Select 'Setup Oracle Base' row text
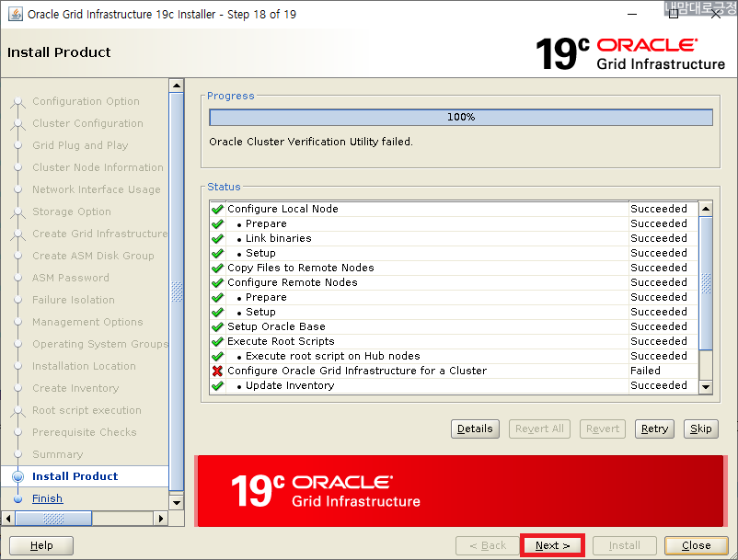This screenshot has width=738, height=560. coord(276,326)
